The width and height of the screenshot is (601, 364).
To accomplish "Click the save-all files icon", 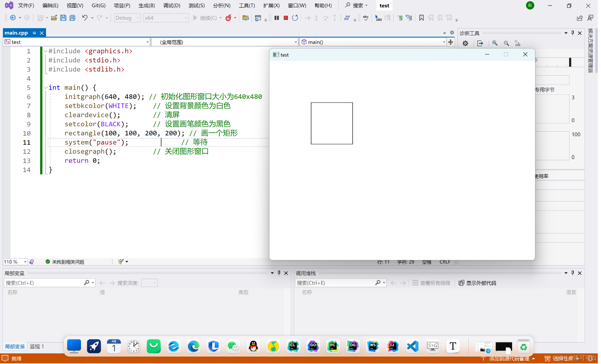I will coord(72,18).
